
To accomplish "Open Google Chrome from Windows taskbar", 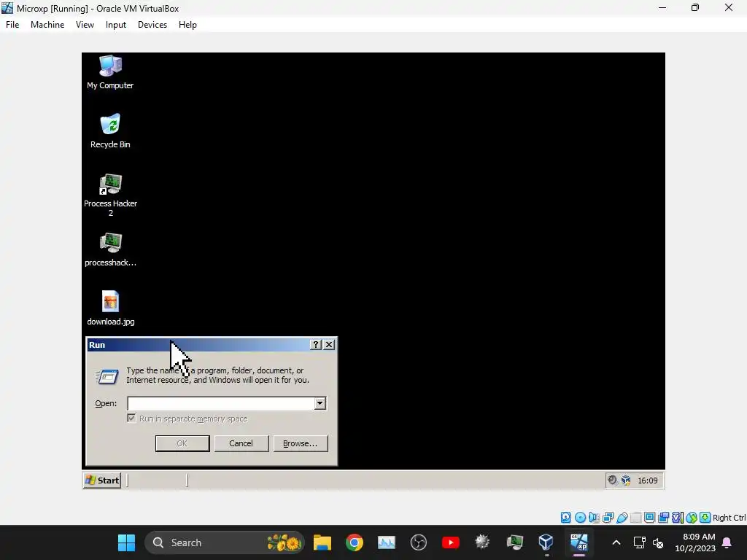I will 354,542.
